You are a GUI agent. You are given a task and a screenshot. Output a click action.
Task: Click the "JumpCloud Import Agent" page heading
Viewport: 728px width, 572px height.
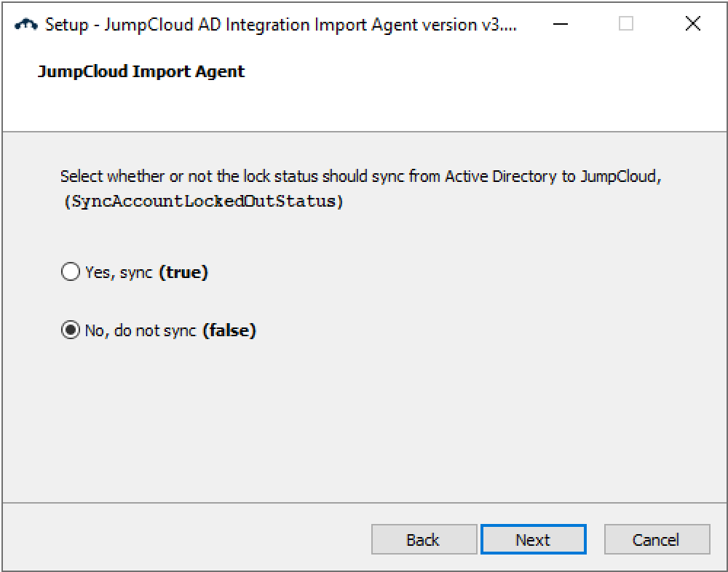coord(141,71)
